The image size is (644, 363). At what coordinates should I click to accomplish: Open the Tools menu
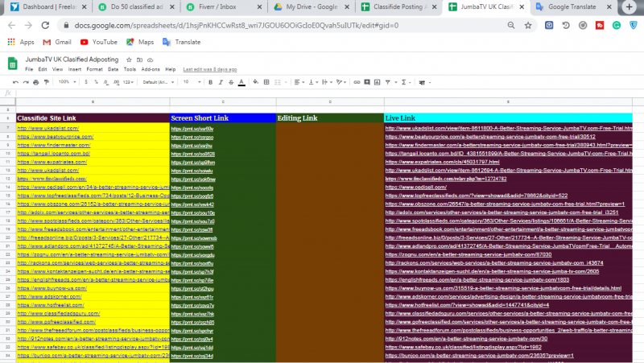click(x=130, y=69)
